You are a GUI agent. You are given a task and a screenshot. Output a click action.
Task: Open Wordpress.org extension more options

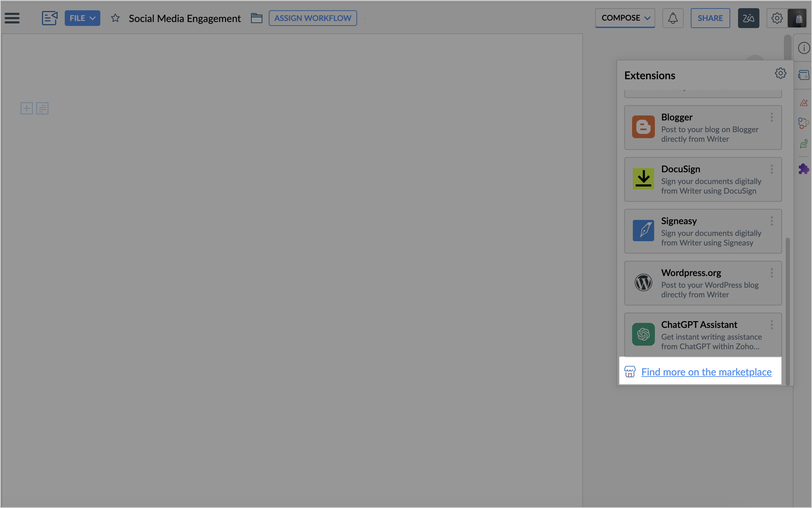[771, 273]
